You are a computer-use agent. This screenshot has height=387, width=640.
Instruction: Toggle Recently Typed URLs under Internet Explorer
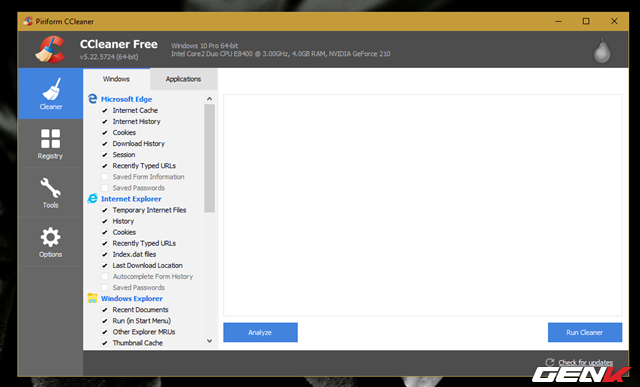pos(105,243)
